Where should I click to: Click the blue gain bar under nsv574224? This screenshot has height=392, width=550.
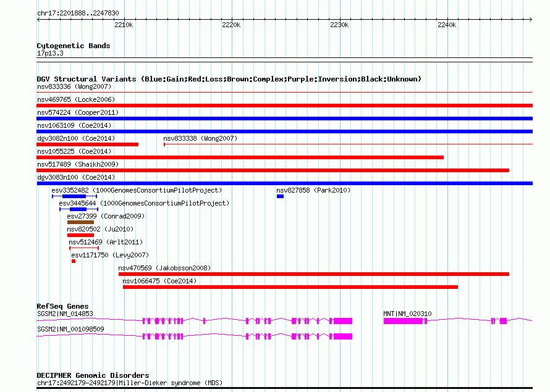284,119
